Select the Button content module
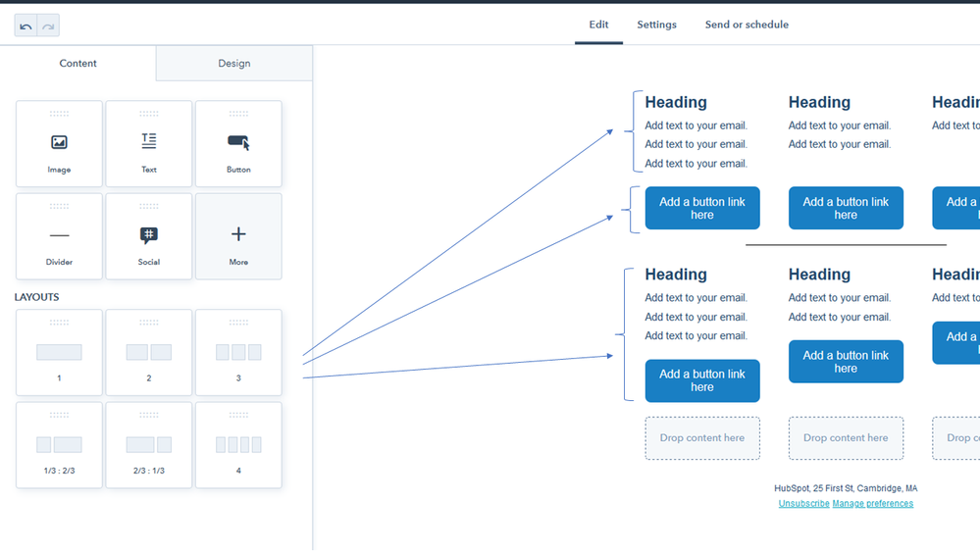 (238, 144)
